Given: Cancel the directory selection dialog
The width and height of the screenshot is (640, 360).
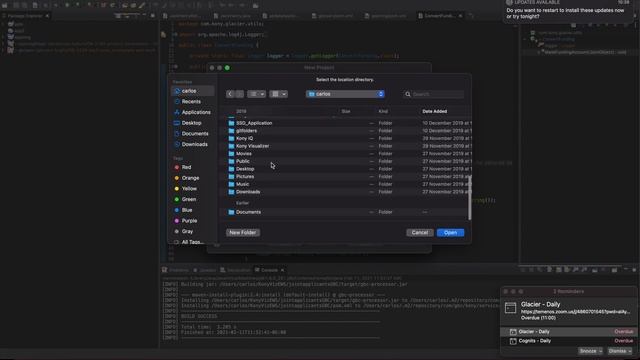Looking at the screenshot, I should coord(420,233).
